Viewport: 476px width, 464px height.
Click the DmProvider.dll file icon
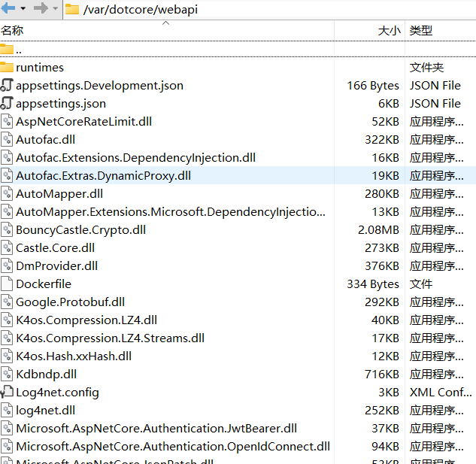[7, 265]
